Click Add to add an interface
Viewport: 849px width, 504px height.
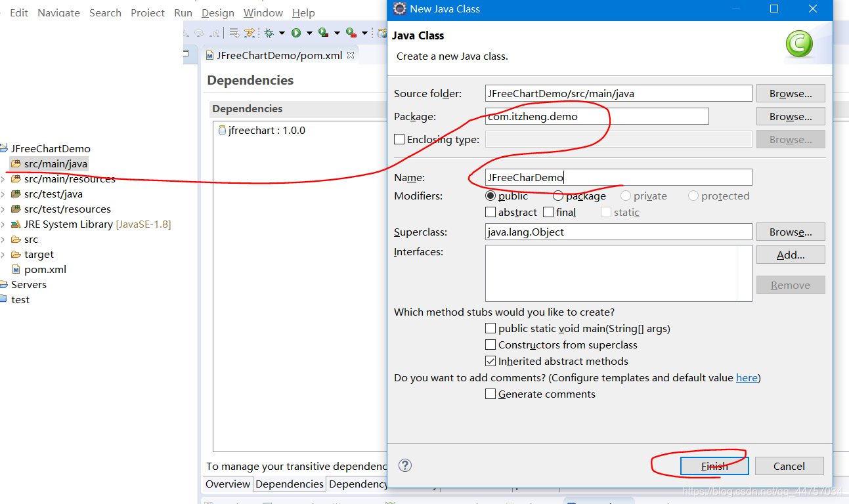click(791, 255)
